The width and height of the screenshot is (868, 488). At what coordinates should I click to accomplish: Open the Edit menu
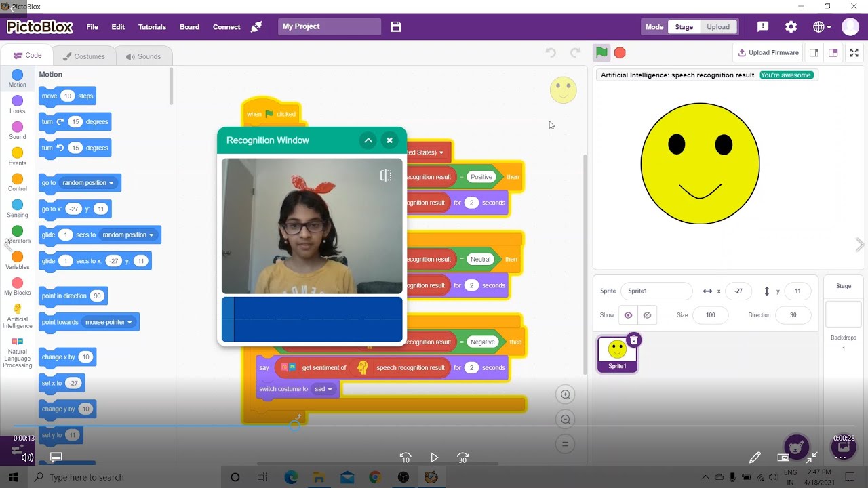[x=118, y=27]
